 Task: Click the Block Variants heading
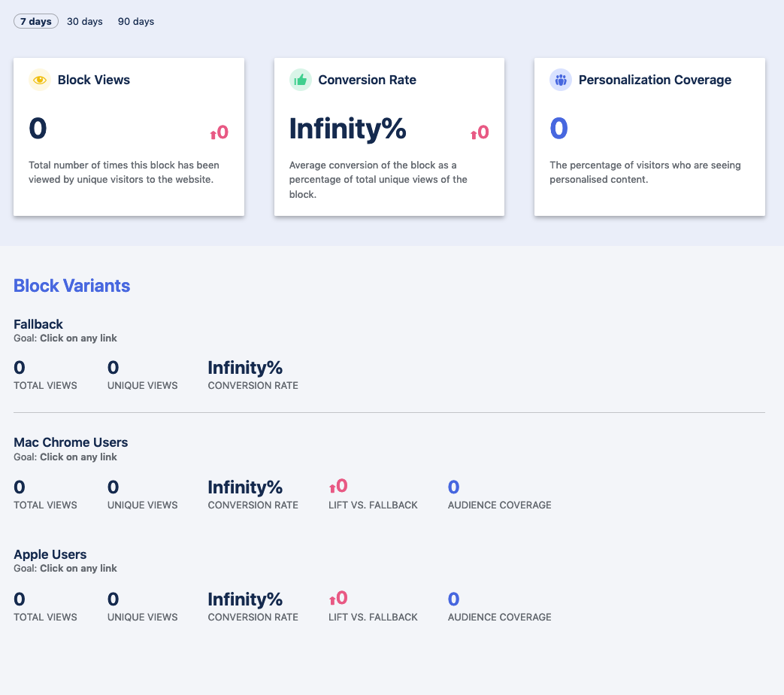click(71, 286)
